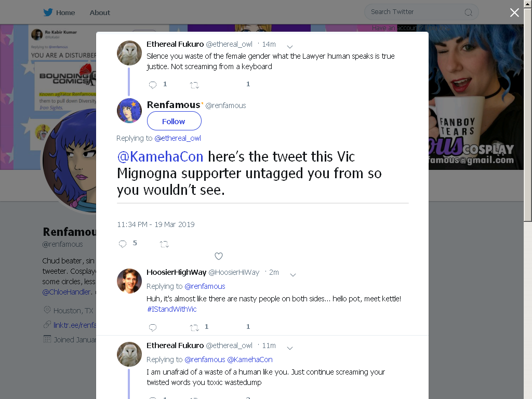Image resolution: width=532 pixels, height=399 pixels.
Task: Reply to Renfamous's main tweet
Action: [123, 244]
